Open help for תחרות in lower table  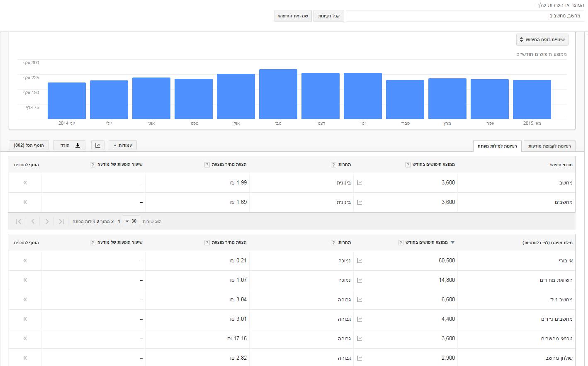[x=333, y=242]
